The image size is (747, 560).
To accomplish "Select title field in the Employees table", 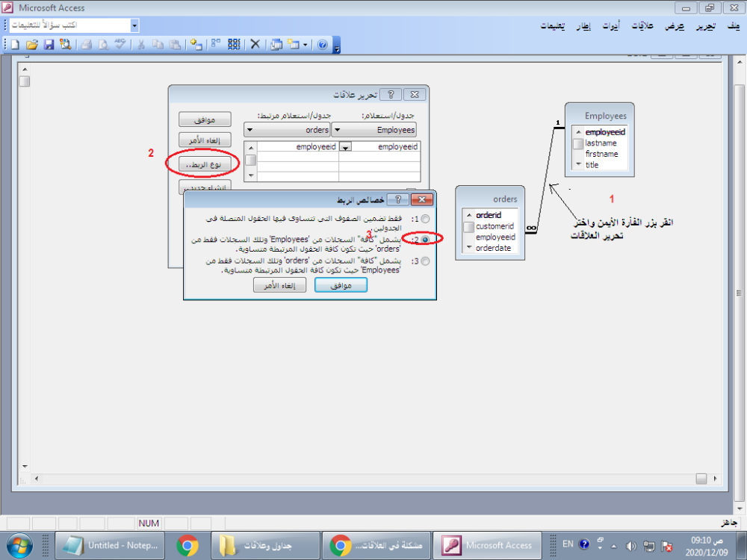I will [592, 165].
